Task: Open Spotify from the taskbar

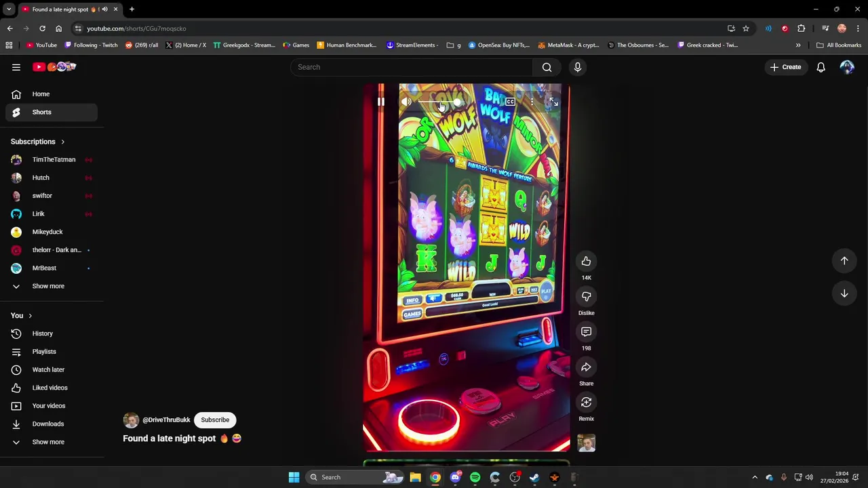Action: click(x=475, y=477)
